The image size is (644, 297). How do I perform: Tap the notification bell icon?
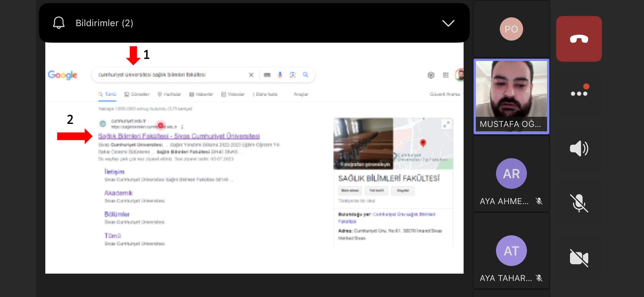tap(59, 23)
